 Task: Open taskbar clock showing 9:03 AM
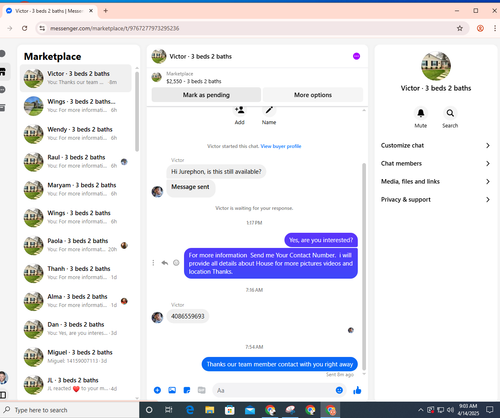pyautogui.click(x=467, y=410)
